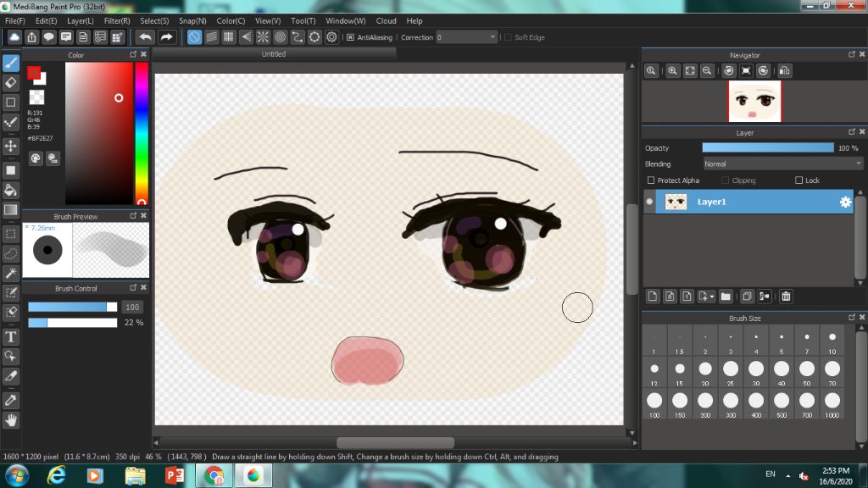Open the File menu
868x488 pixels.
pos(15,21)
